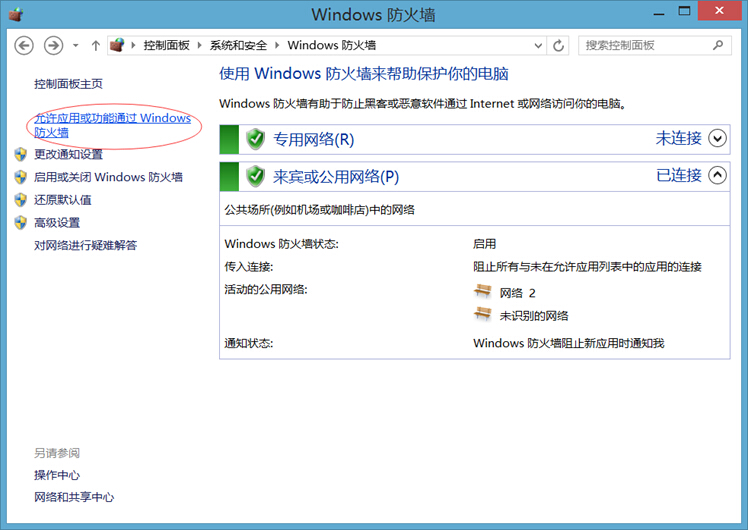748x530 pixels.
Task: Click the 未连接 status text
Action: tap(678, 138)
